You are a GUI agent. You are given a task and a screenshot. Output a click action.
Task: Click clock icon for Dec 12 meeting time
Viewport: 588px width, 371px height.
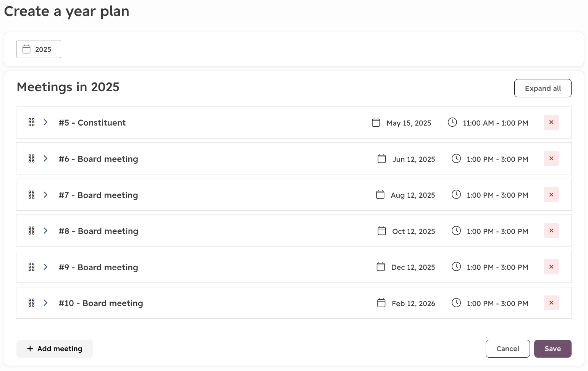click(456, 266)
